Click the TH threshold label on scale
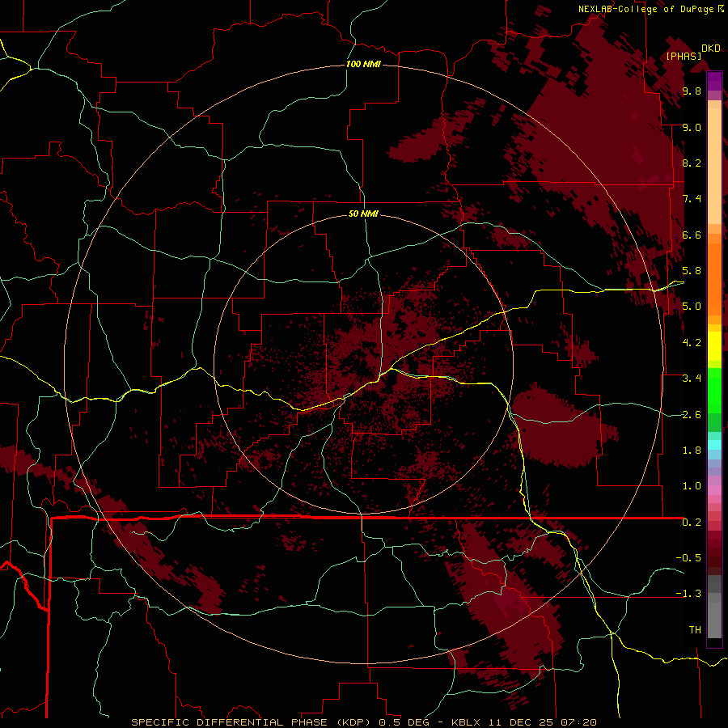The width and height of the screenshot is (728, 728). point(695,630)
